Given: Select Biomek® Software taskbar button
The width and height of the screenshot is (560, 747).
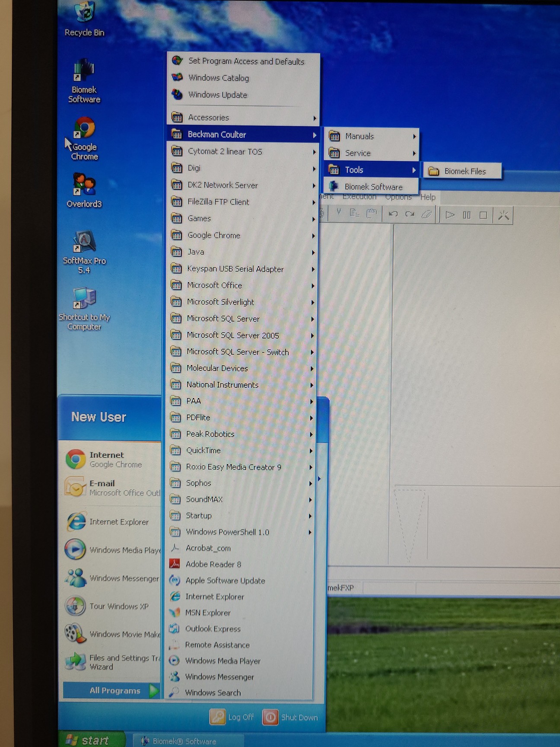Looking at the screenshot, I should coord(188,741).
